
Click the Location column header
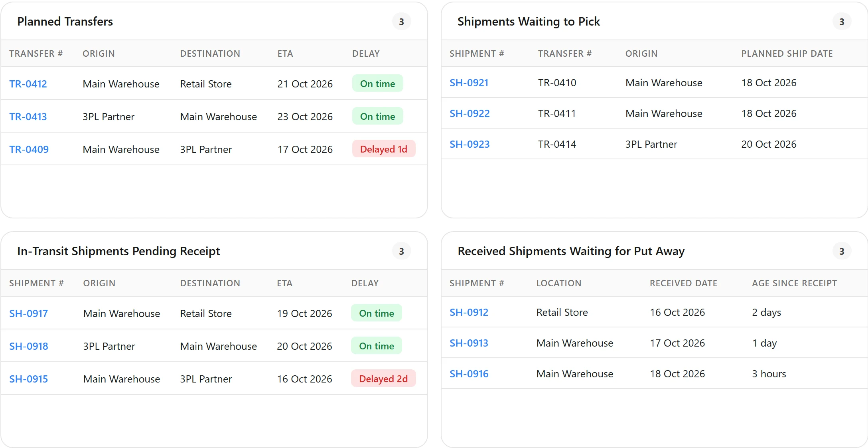click(x=559, y=283)
